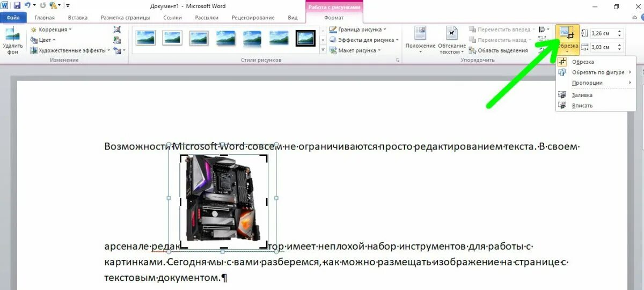The height and width of the screenshot is (290, 644).
Task: Click the Удалить фон button
Action: 12,41
